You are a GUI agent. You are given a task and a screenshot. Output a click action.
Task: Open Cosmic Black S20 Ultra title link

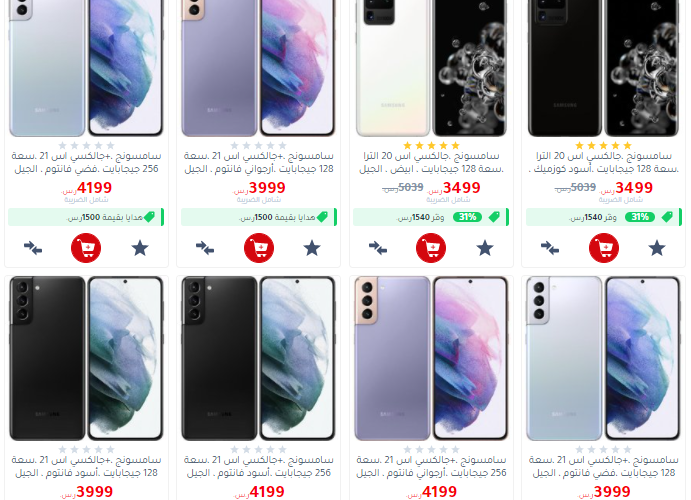point(604,163)
